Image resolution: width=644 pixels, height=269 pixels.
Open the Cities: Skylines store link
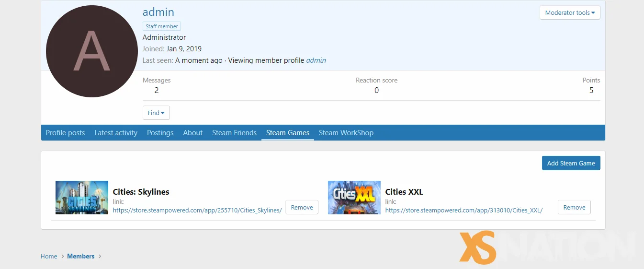(x=197, y=210)
